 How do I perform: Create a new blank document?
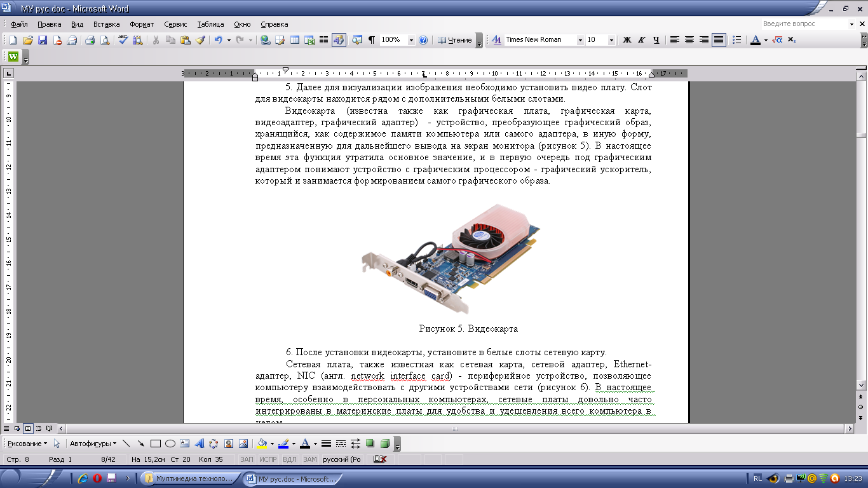tap(13, 40)
